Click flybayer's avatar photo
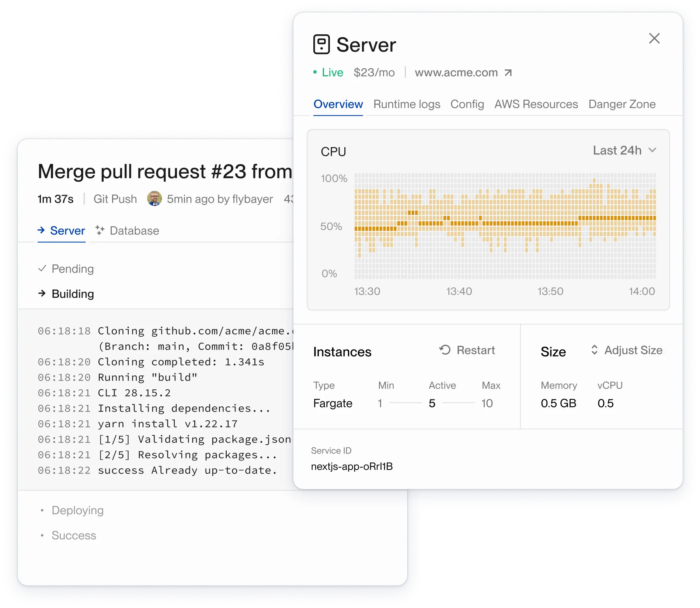 tap(154, 199)
